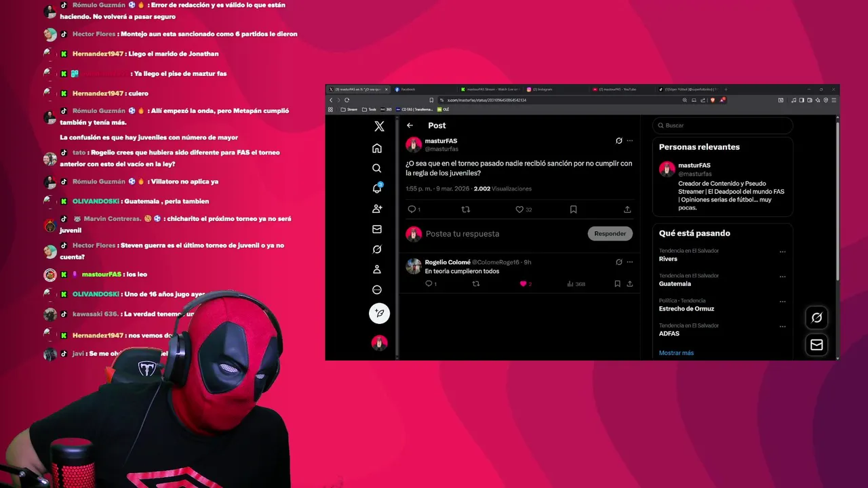Browser page vertical scrollbar
Screen dimensions: 868x488
pos(837,237)
